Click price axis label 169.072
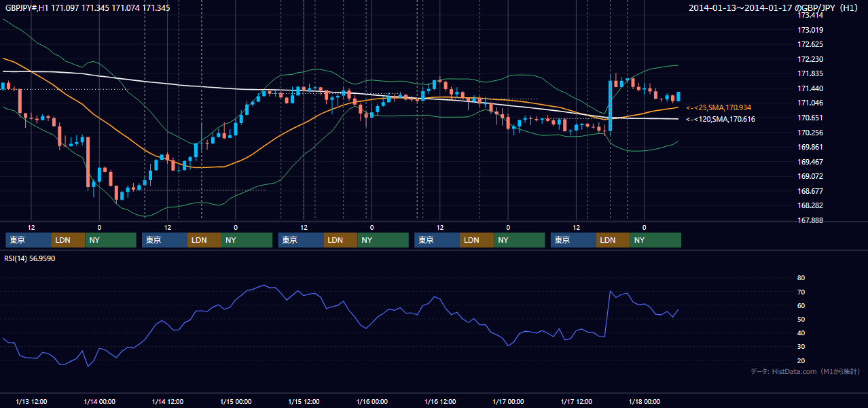This screenshot has height=408, width=868. [x=810, y=176]
